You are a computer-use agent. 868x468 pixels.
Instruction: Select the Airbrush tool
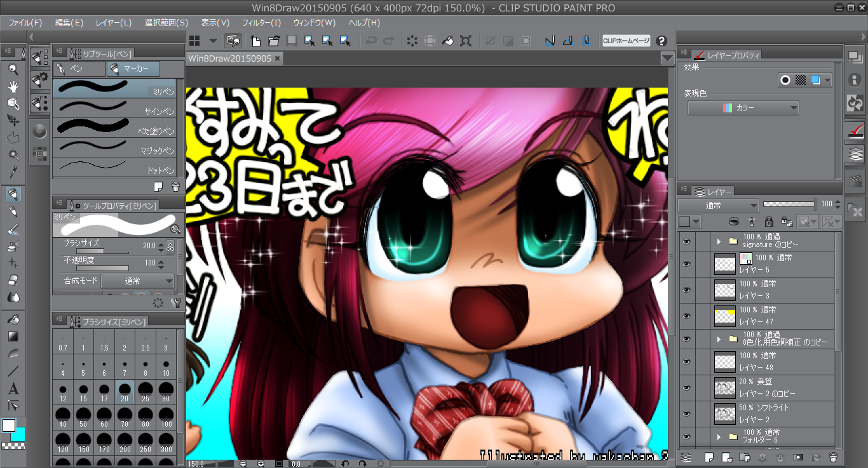(13, 246)
